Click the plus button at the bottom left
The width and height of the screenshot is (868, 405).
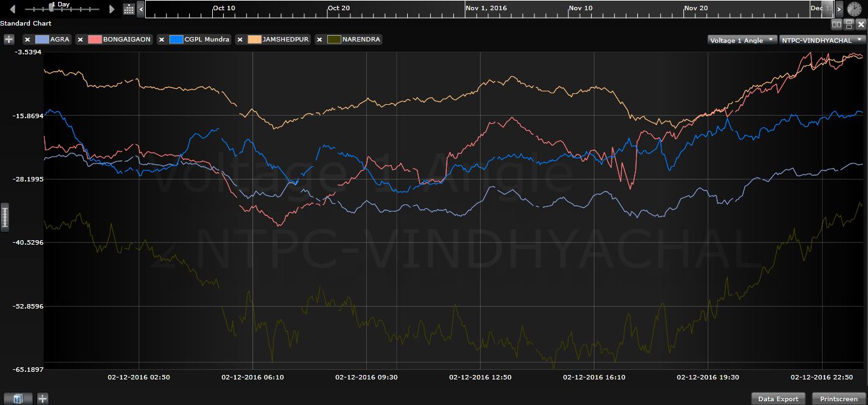click(43, 399)
